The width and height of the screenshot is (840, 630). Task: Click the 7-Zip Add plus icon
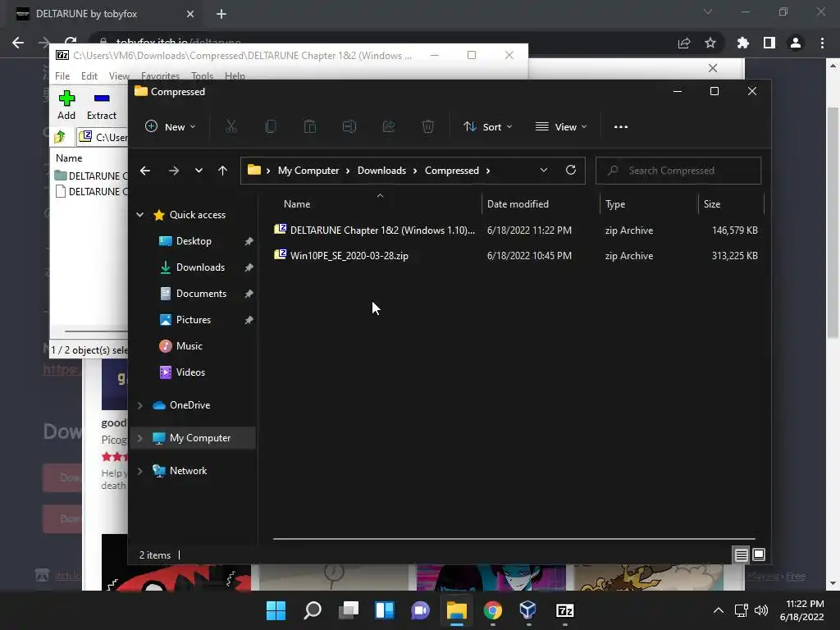tap(66, 98)
